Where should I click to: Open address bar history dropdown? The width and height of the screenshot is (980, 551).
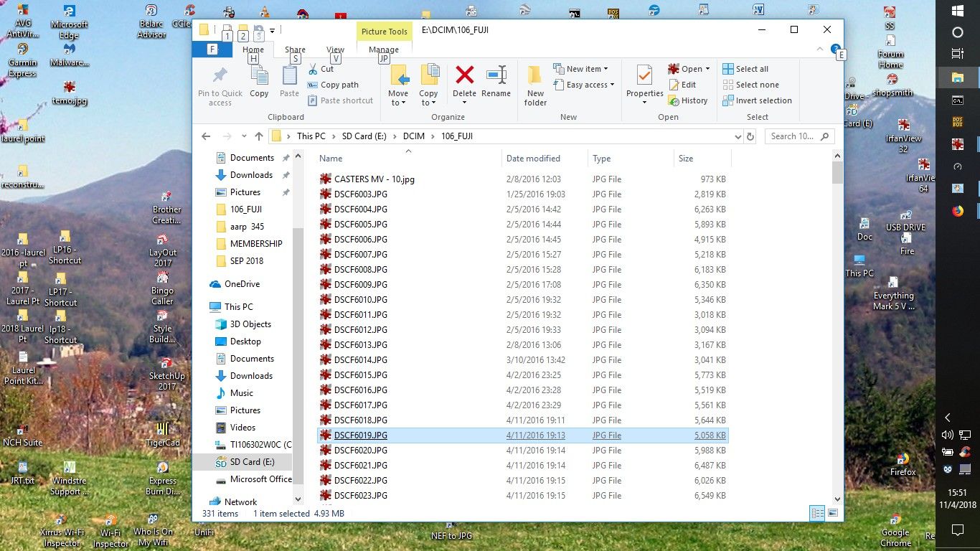738,136
